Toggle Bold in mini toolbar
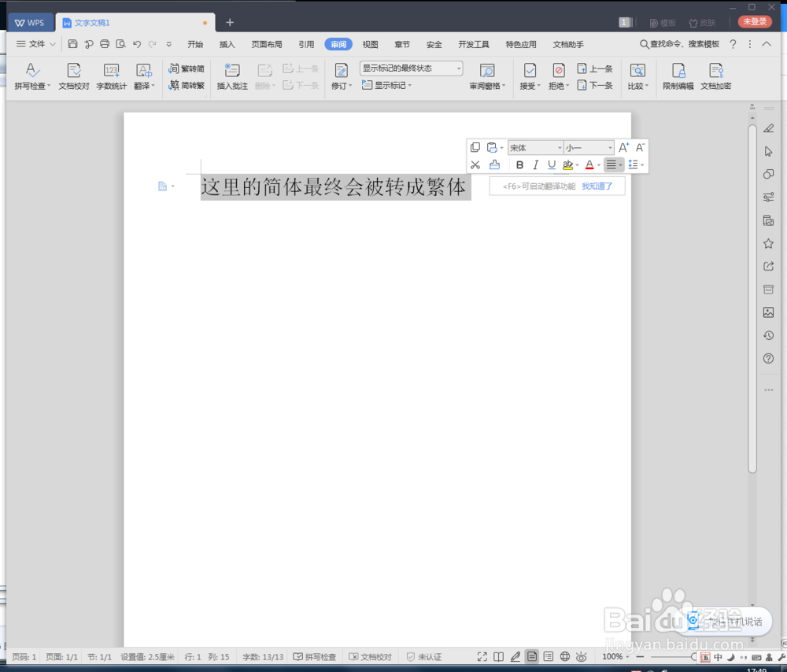This screenshot has width=787, height=672. [519, 164]
